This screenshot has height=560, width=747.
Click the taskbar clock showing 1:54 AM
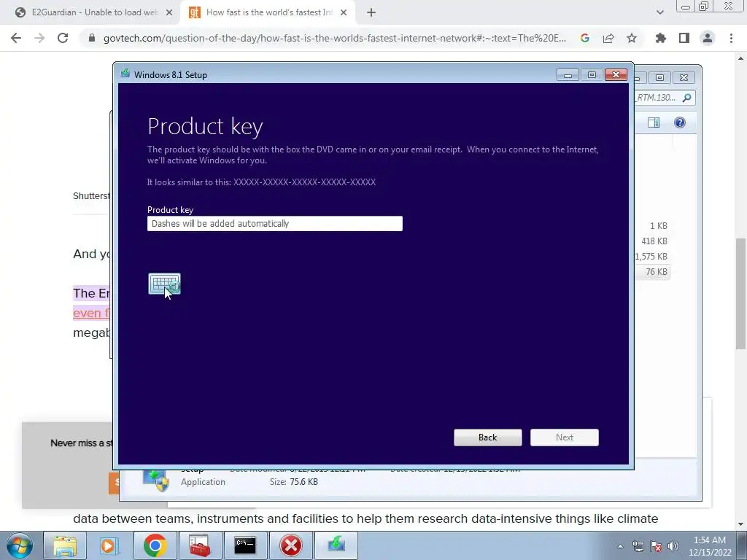tap(709, 546)
